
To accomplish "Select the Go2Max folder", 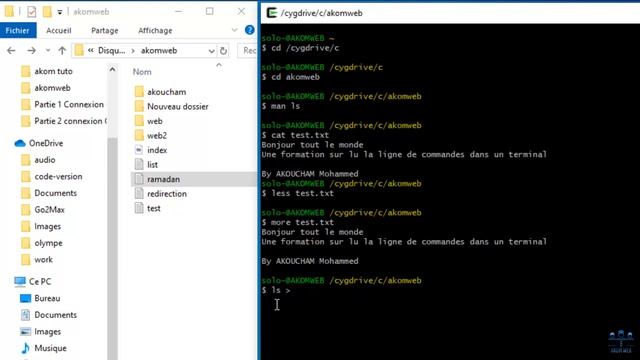I will tap(49, 210).
